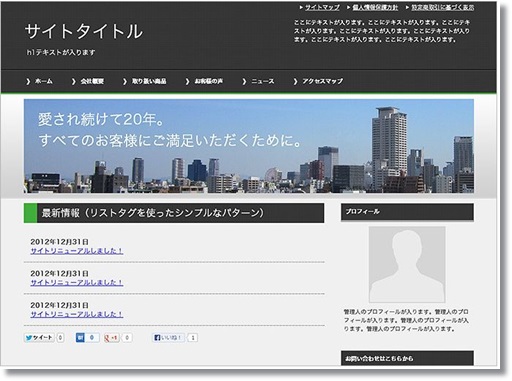Viewport: 512px width, 381px height.
Task: Open second サイトリニューアルしました！ news link
Action: (77, 282)
